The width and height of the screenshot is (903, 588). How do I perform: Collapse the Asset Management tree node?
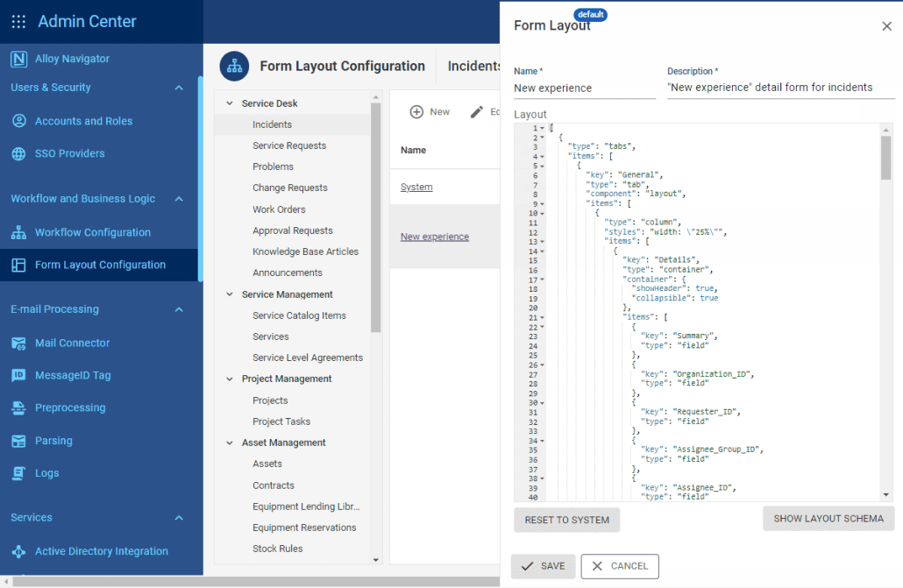[230, 443]
